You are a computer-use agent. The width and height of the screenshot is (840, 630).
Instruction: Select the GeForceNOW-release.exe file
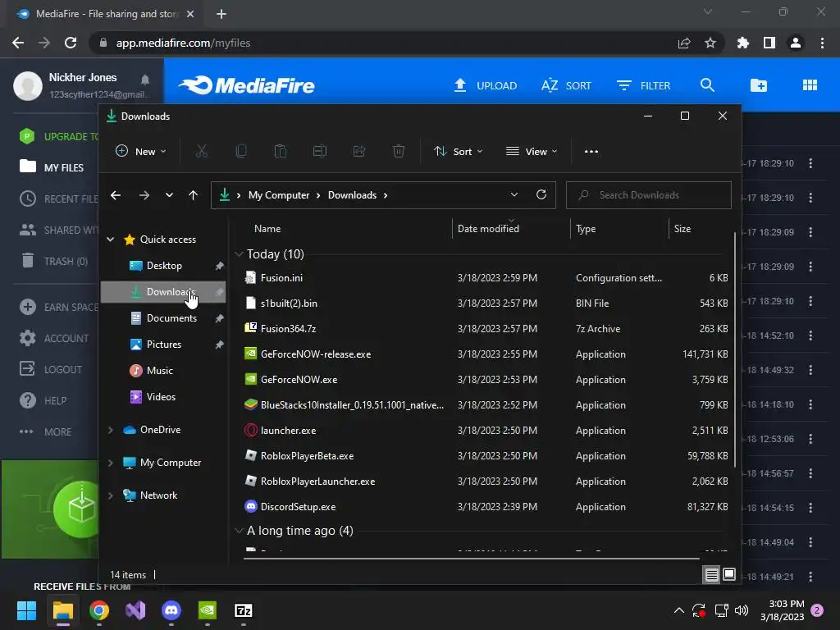(487, 354)
